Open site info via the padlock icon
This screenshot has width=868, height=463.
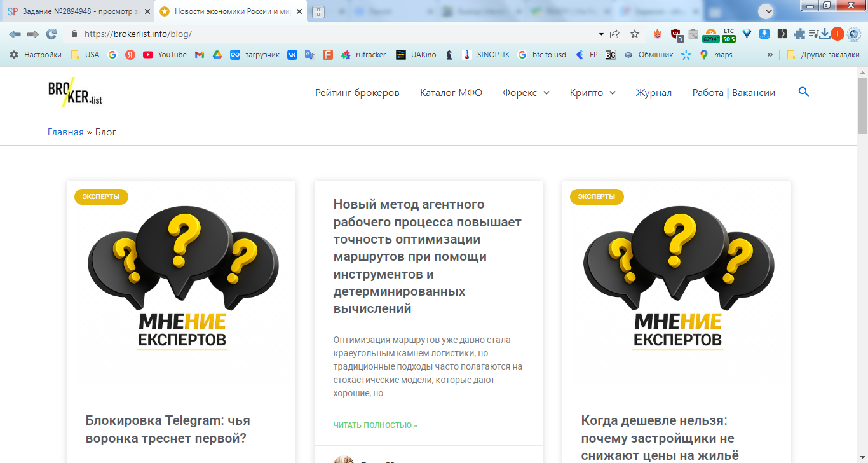click(74, 34)
